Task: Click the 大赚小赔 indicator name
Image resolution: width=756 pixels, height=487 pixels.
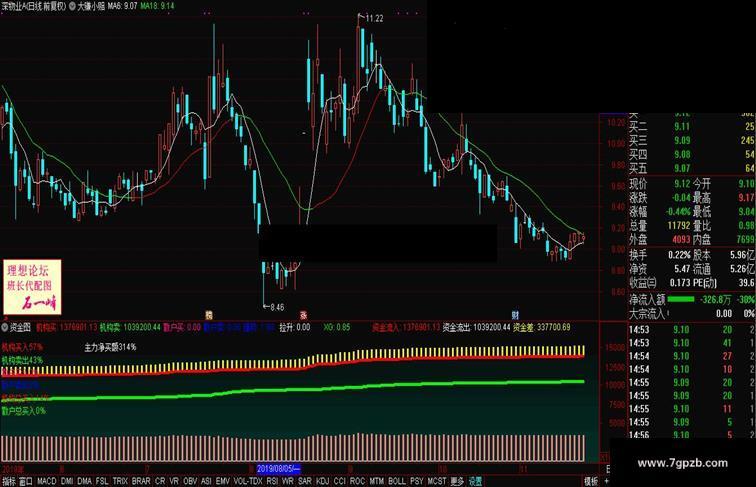Action: 91,7
